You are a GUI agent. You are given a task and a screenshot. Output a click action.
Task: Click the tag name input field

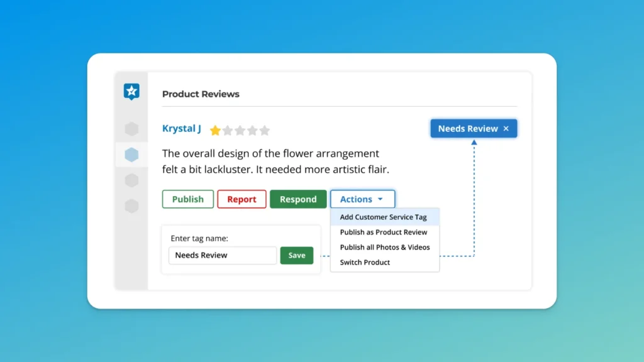click(x=222, y=255)
